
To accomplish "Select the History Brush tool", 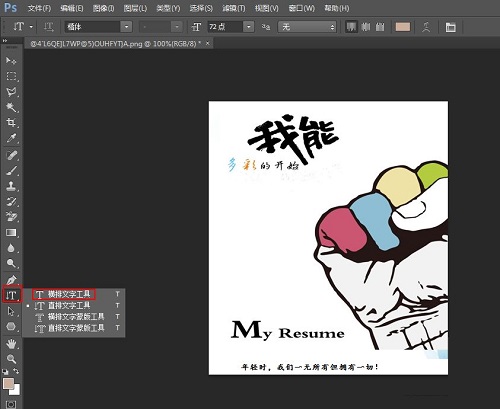I will tap(11, 201).
